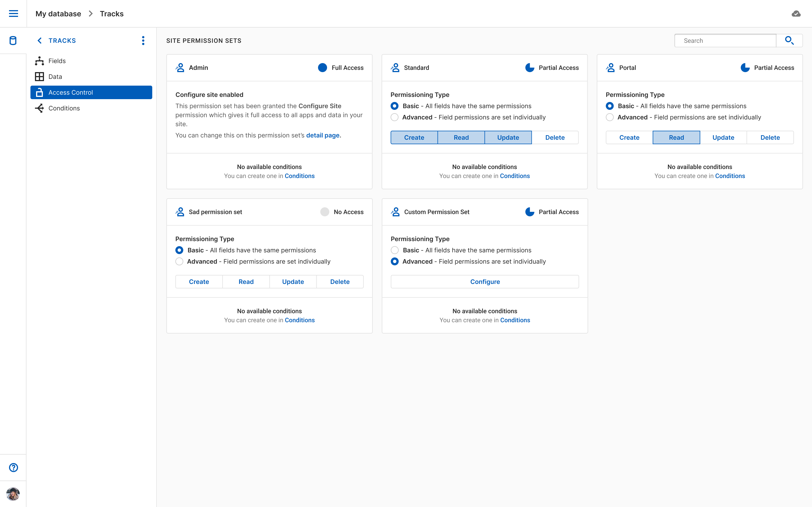This screenshot has height=507, width=812.
Task: Open the Fields sidebar item
Action: [x=57, y=61]
